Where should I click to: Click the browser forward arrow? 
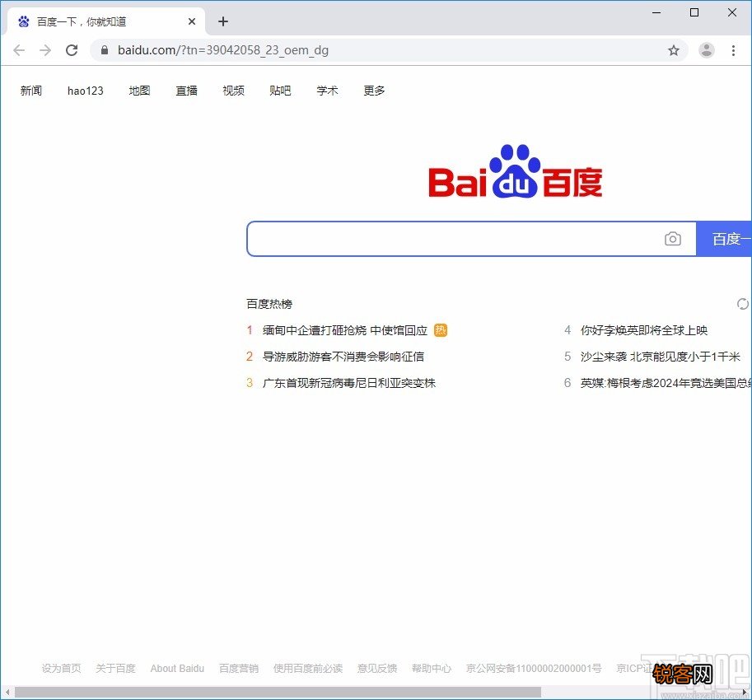point(45,50)
